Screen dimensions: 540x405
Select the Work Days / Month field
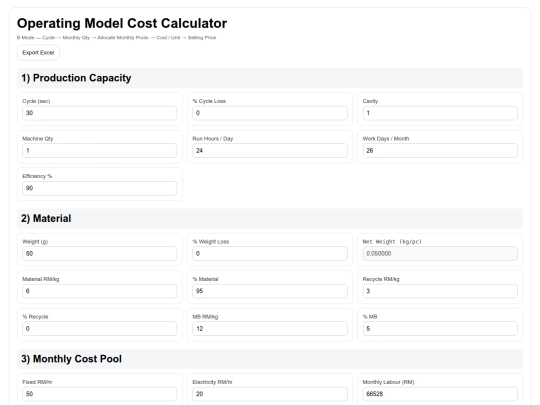coord(440,150)
